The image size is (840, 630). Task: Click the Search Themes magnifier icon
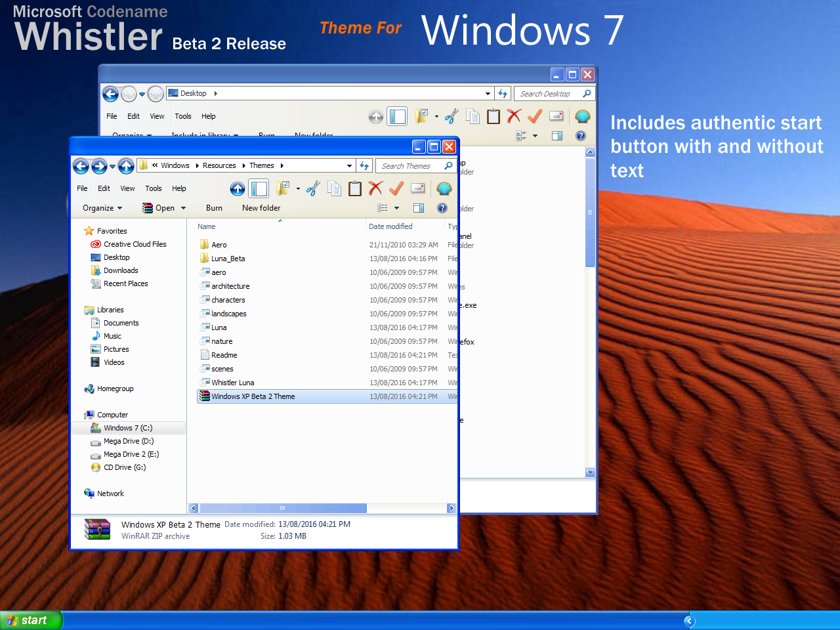click(x=448, y=165)
